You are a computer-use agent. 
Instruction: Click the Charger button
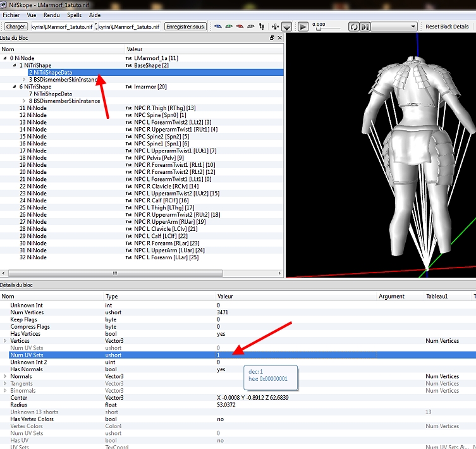(x=16, y=27)
